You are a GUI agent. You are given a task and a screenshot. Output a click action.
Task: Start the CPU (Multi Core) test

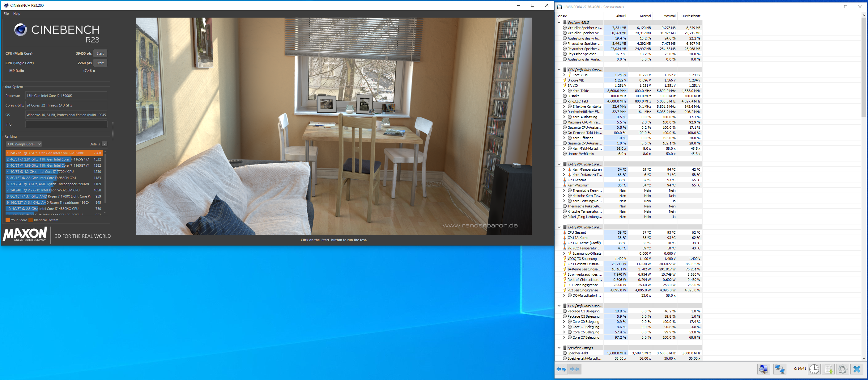(100, 53)
